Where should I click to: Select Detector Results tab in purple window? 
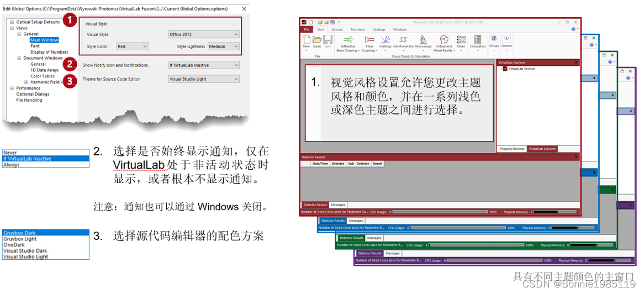click(369, 253)
